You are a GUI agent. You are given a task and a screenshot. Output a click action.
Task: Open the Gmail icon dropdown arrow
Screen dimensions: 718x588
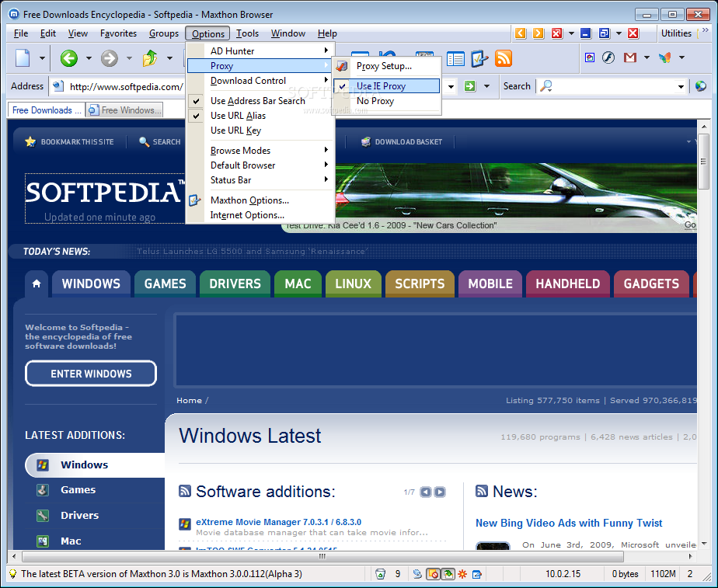pyautogui.click(x=647, y=57)
